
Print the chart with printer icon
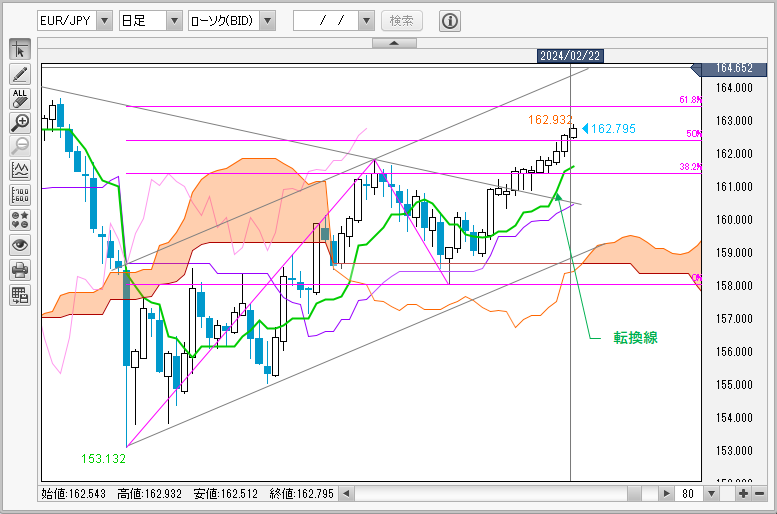coord(20,270)
